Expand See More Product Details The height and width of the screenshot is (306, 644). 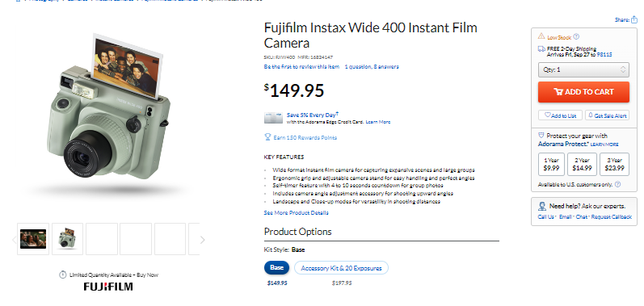click(296, 213)
